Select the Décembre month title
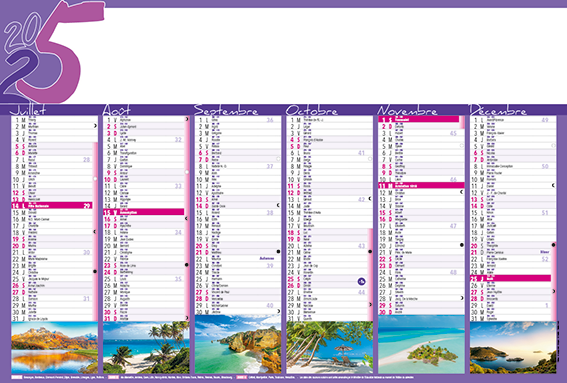Viewport: 567px width, 383px height. [498, 110]
